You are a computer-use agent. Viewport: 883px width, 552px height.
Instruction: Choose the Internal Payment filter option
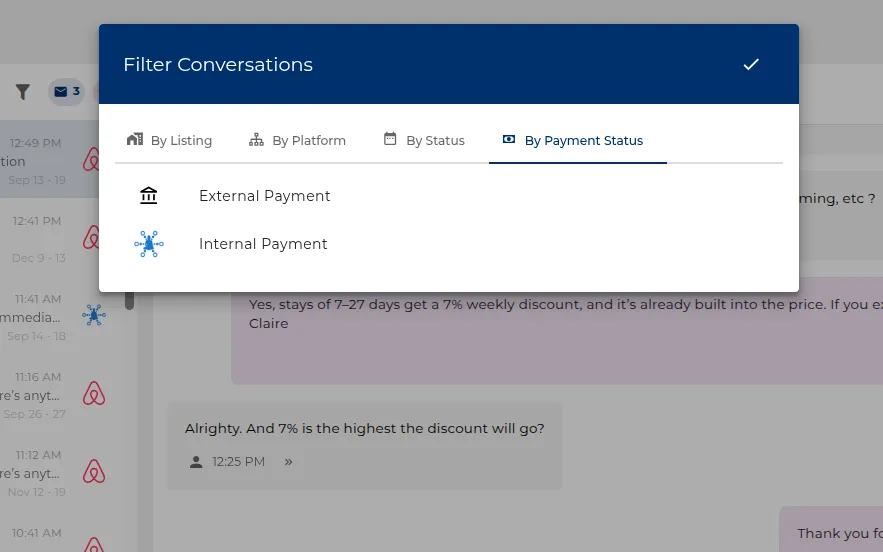click(x=449, y=244)
